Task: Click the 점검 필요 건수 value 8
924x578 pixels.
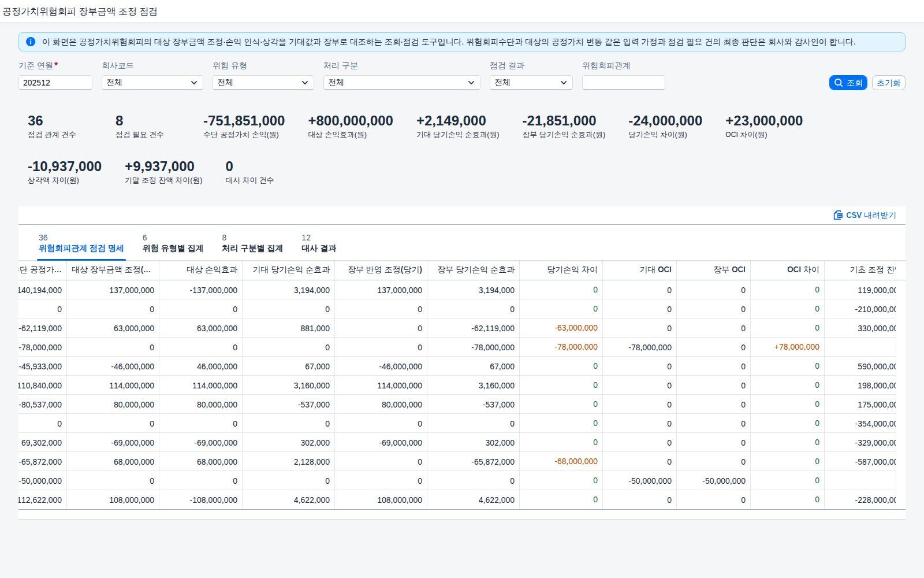Action: (x=120, y=121)
